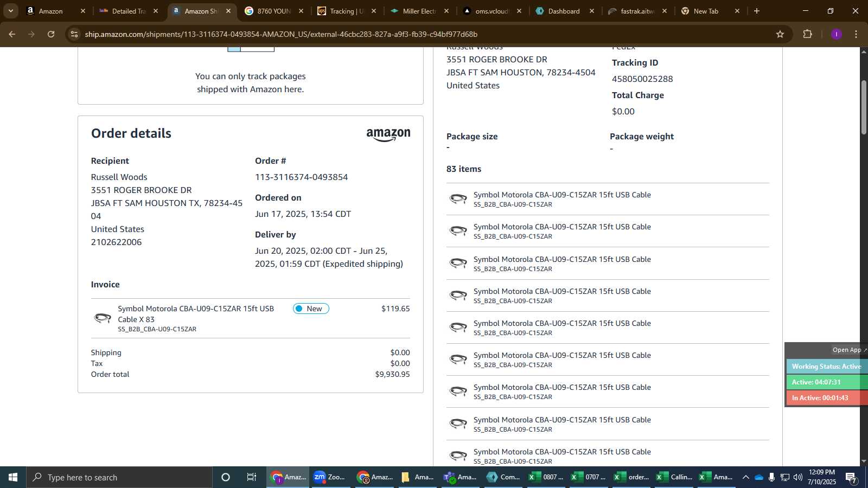Switch to the 8760 YOUN Google tab
The image size is (868, 488).
pyautogui.click(x=274, y=11)
